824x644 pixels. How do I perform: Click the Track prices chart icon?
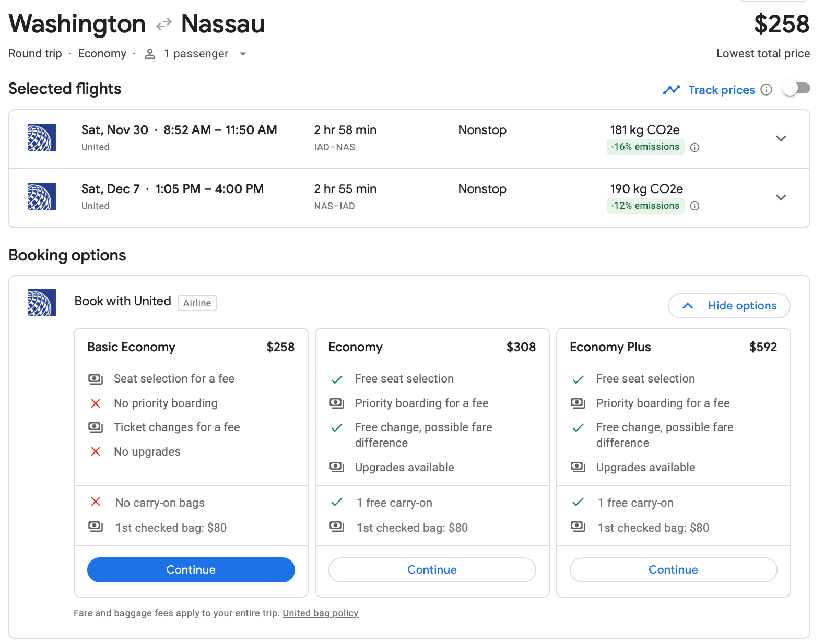click(x=671, y=90)
